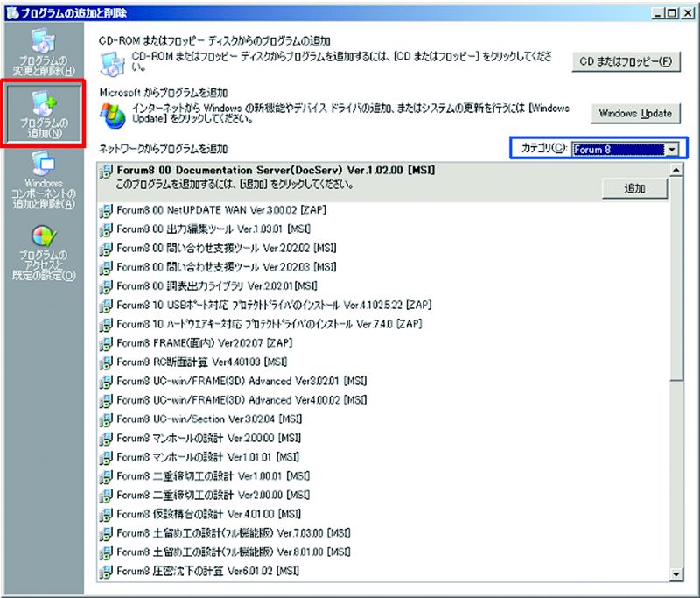Click the icon beside 土留め工の設計 Ver.7.03.00
Screen dimensions: 700x598
pyautogui.click(x=106, y=534)
